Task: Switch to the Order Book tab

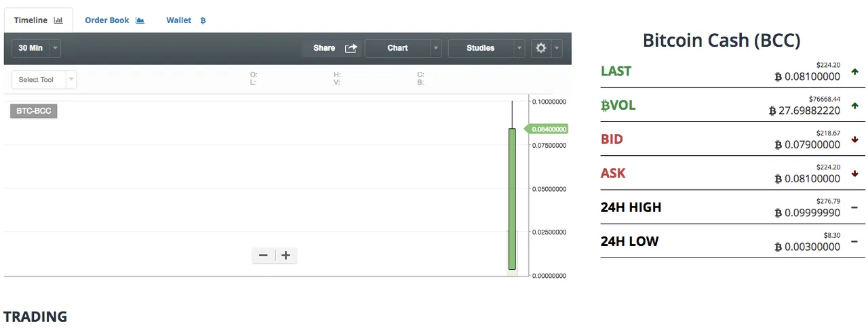Action: tap(115, 20)
